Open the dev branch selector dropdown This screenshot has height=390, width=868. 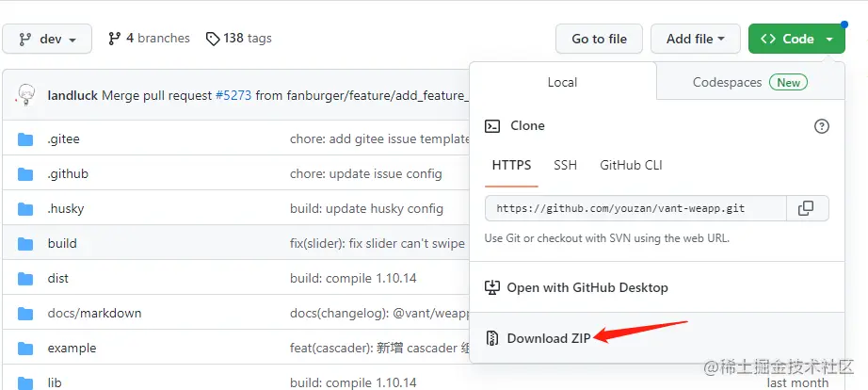click(47, 39)
